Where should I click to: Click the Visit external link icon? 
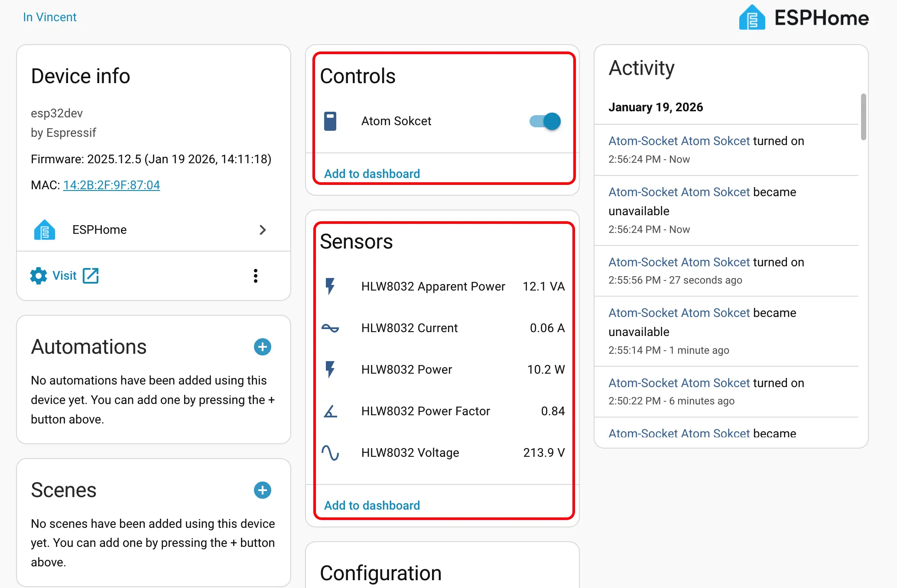(91, 276)
